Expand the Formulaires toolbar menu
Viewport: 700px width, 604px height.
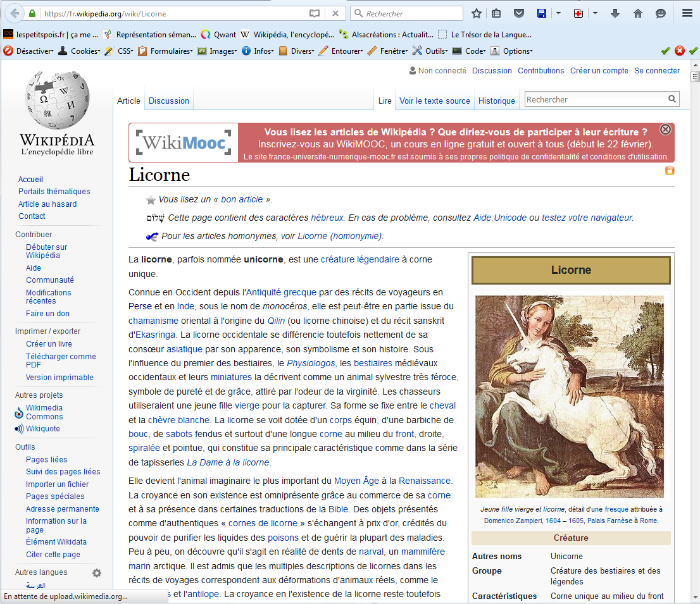pos(170,51)
